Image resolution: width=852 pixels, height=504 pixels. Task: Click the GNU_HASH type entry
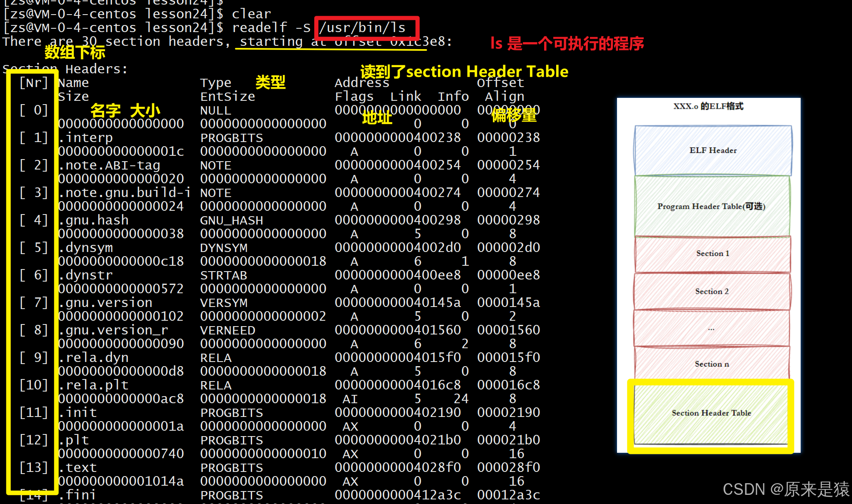point(232,220)
